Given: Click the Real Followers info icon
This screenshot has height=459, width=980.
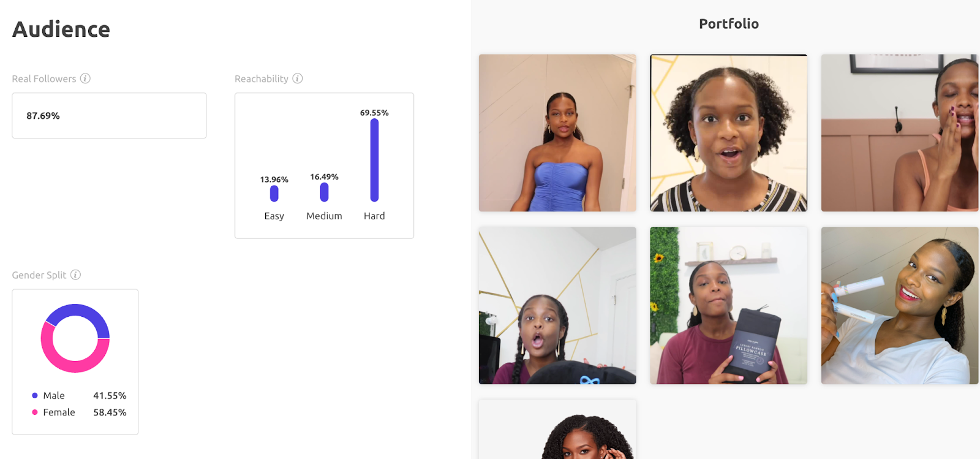Looking at the screenshot, I should pos(85,78).
